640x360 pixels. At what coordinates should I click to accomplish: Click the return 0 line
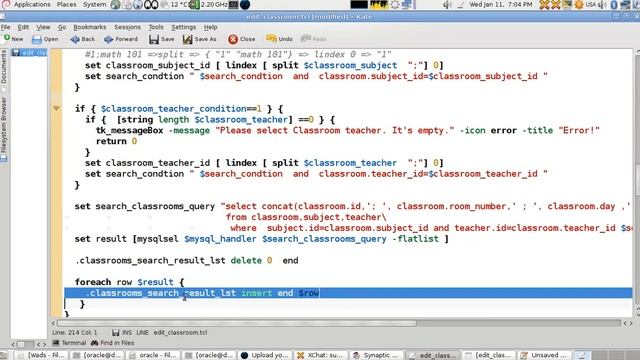[116, 141]
